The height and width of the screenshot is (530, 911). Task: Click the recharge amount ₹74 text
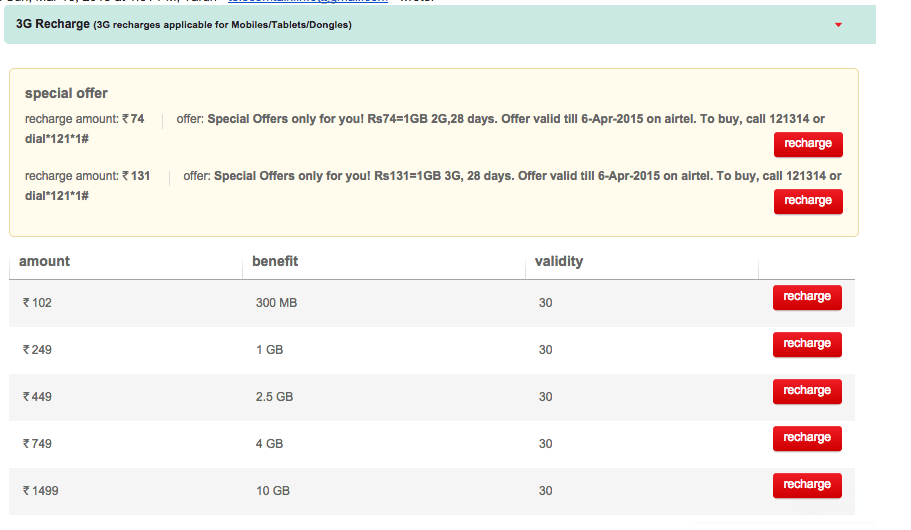coord(84,119)
